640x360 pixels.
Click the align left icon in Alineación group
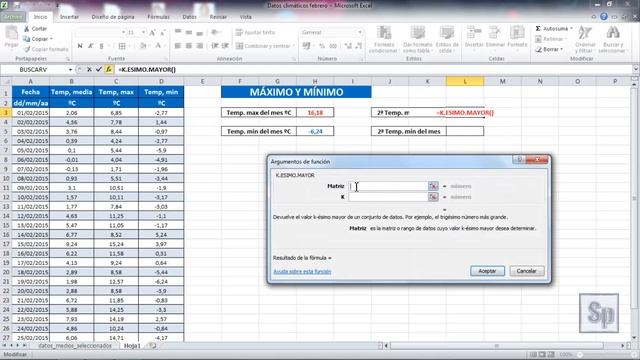coord(178,46)
